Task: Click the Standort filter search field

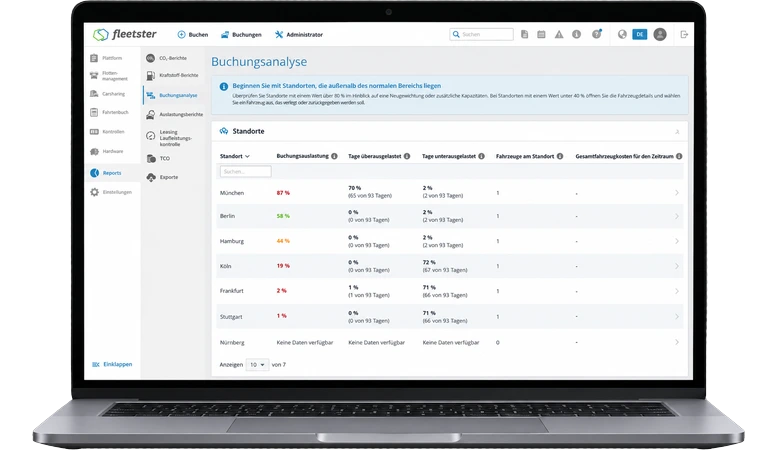Action: tap(245, 171)
